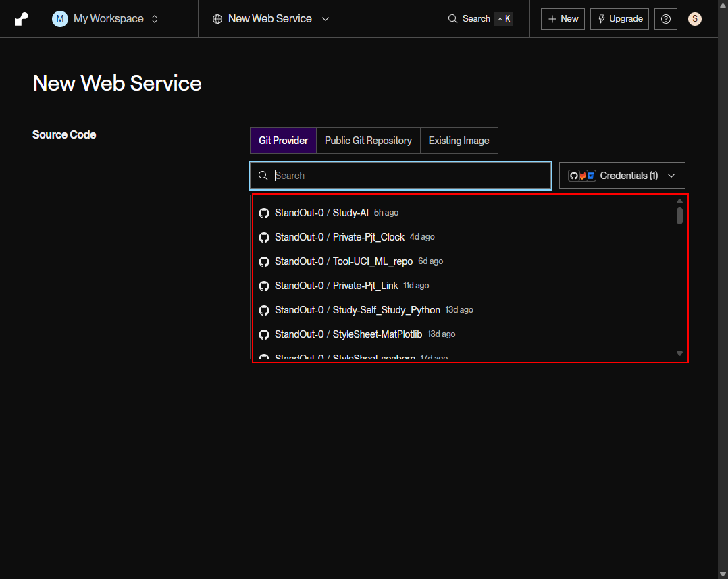Click the top bar magnifier icon
This screenshot has width=728, height=579.
(452, 19)
